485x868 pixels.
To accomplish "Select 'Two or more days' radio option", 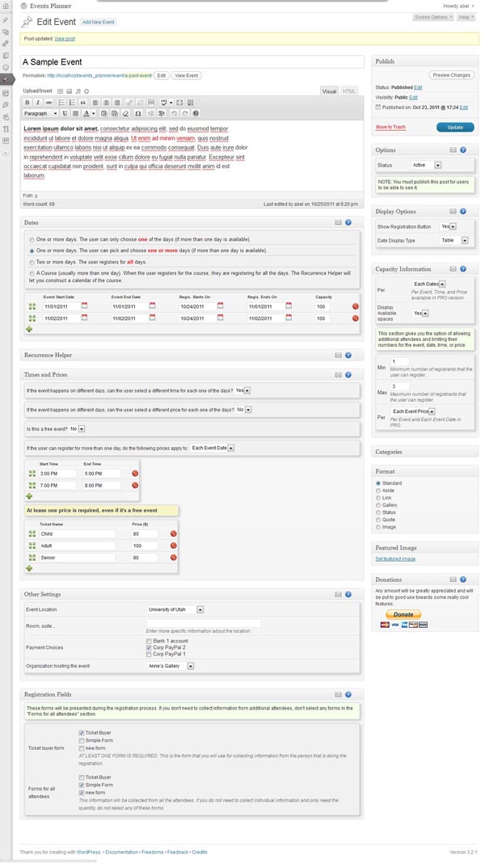I will click(x=32, y=263).
